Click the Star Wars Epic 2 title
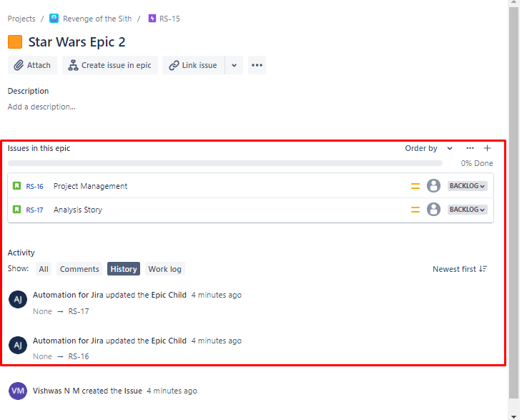The image size is (522, 420). 77,42
